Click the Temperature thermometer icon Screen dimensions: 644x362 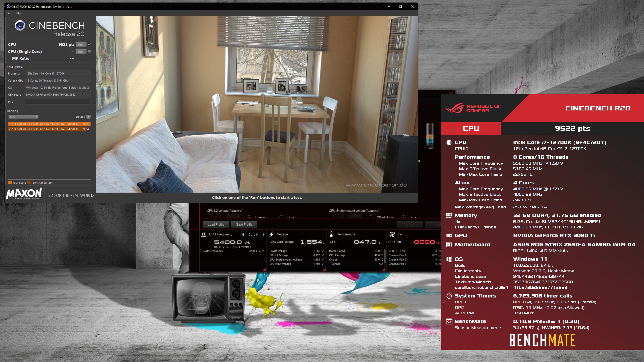click(x=332, y=234)
